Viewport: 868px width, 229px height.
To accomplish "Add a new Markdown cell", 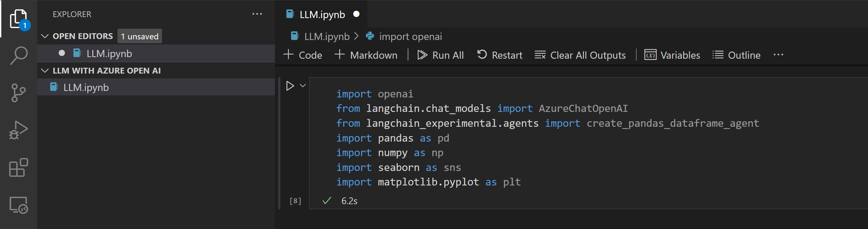I will click(366, 55).
